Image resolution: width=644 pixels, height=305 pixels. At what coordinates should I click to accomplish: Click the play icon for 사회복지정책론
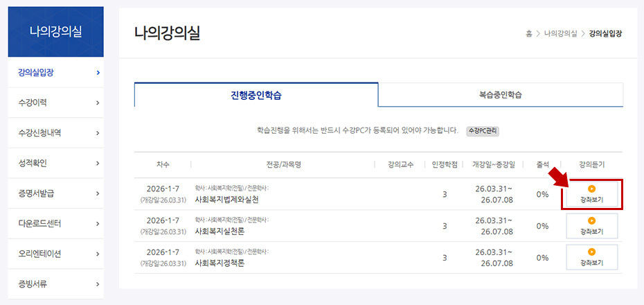tap(591, 252)
